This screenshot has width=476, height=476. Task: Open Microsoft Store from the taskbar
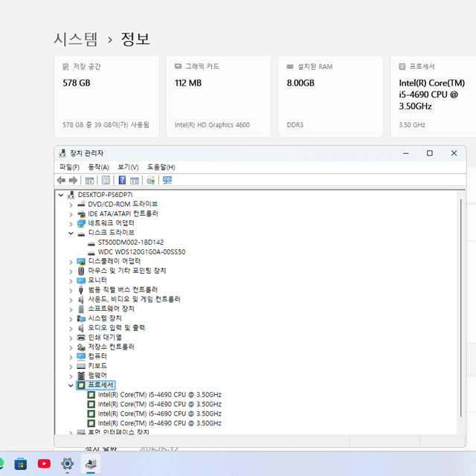(x=20, y=464)
